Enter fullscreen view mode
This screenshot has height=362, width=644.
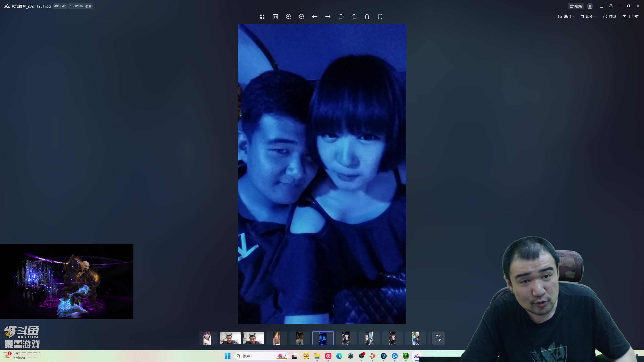(262, 17)
